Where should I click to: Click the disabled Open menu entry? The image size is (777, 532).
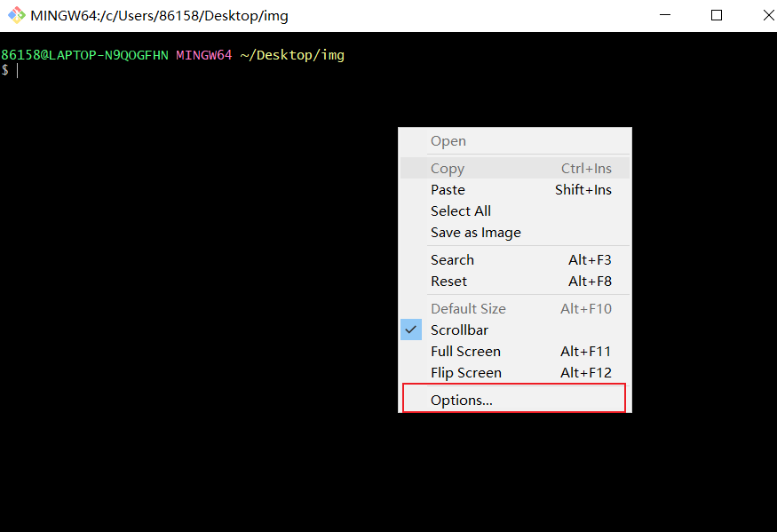[x=448, y=141]
